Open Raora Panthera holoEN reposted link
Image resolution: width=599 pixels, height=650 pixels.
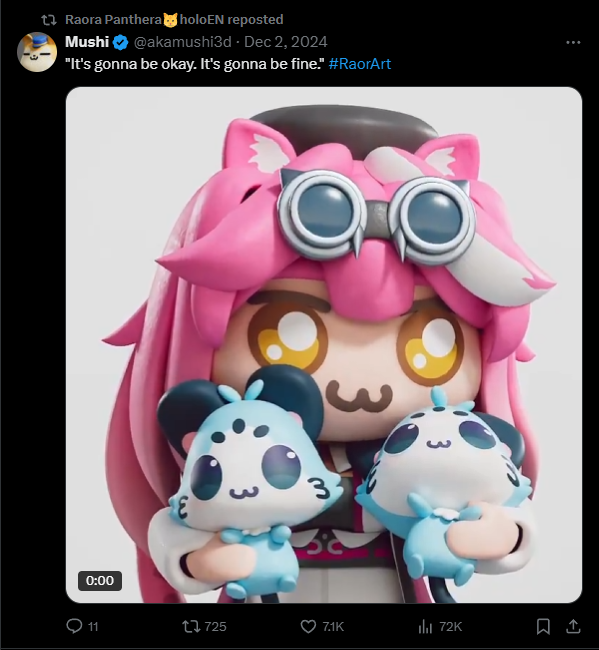(174, 19)
